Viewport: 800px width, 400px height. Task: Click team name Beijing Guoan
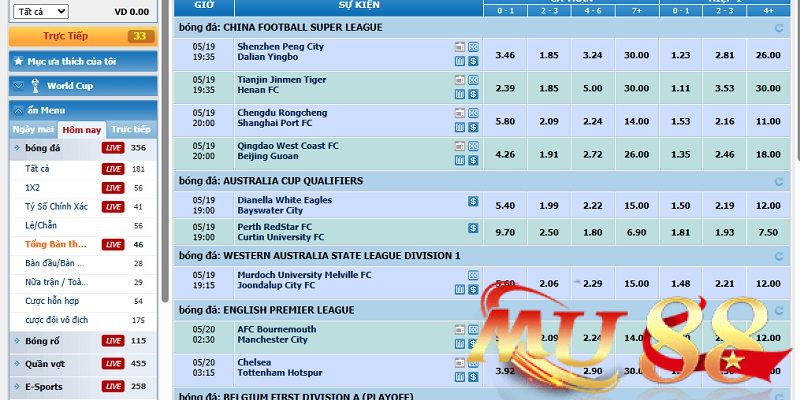coord(268,156)
